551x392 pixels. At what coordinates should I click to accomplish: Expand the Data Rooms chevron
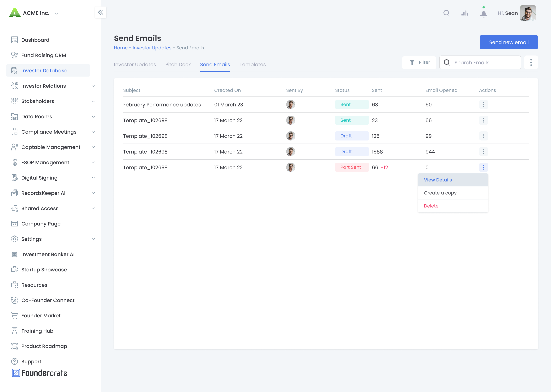click(93, 117)
